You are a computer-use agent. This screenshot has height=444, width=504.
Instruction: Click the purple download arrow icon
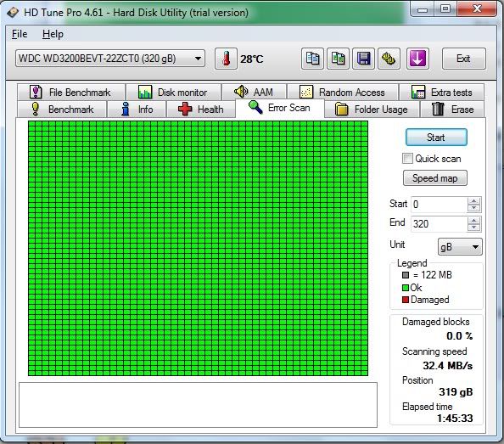click(x=417, y=59)
